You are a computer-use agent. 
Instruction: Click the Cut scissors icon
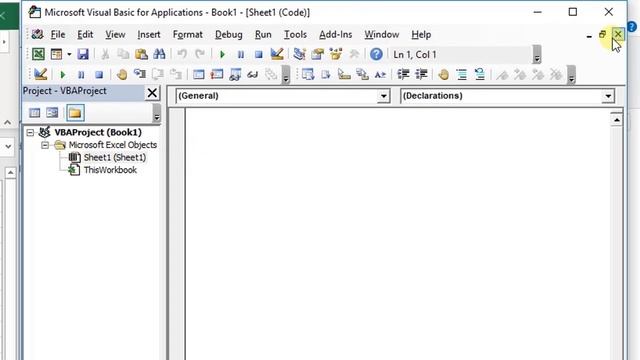(x=105, y=54)
